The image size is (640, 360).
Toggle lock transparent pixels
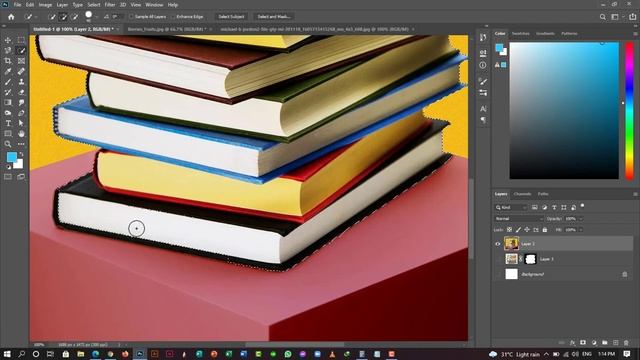[509, 230]
